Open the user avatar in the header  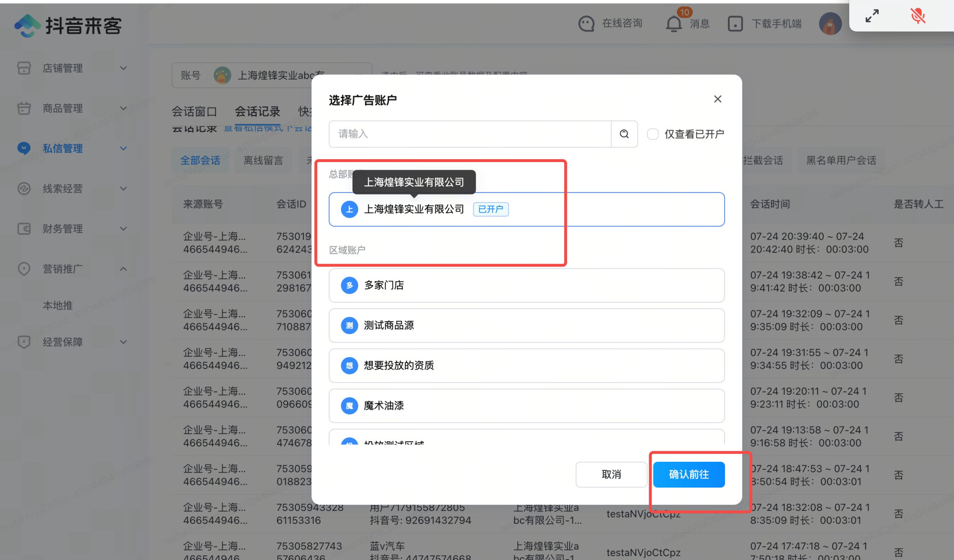pos(830,23)
